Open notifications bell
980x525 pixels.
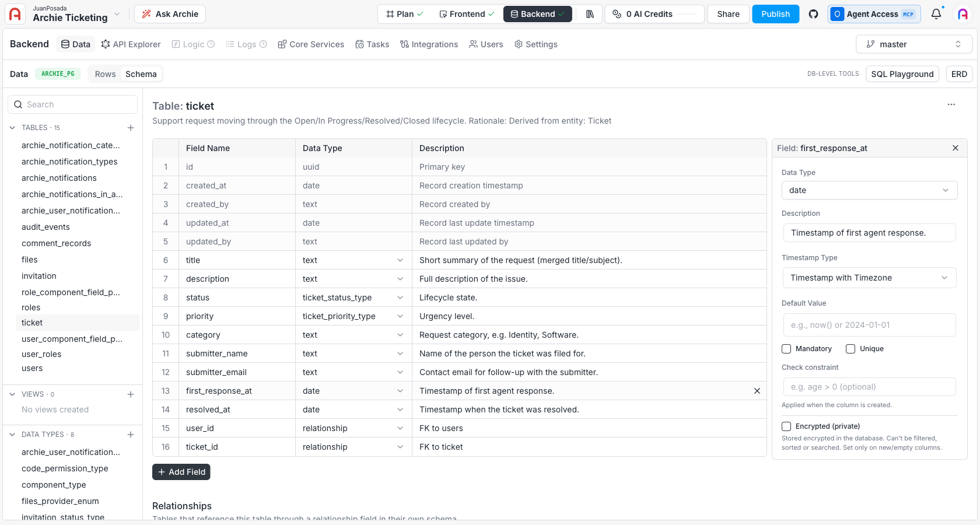click(936, 14)
